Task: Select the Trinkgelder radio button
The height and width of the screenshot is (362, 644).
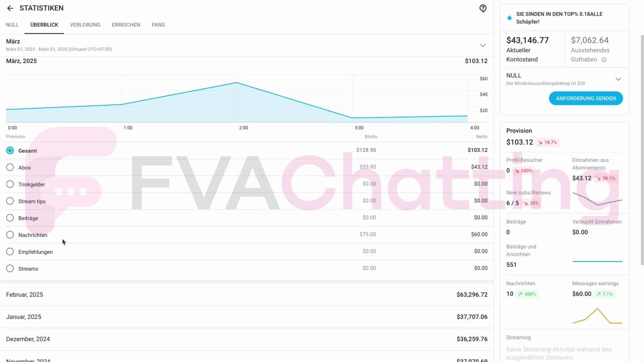Action: tap(10, 184)
